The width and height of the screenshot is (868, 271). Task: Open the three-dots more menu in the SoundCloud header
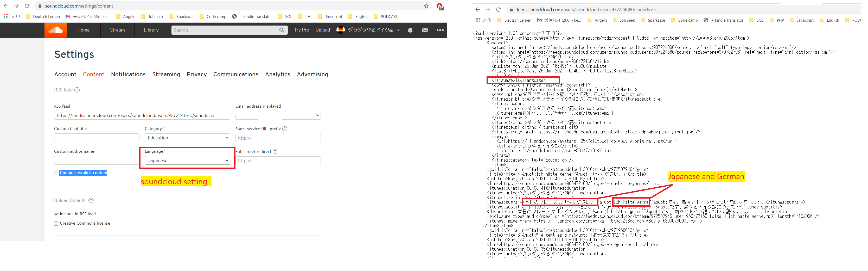click(x=440, y=30)
